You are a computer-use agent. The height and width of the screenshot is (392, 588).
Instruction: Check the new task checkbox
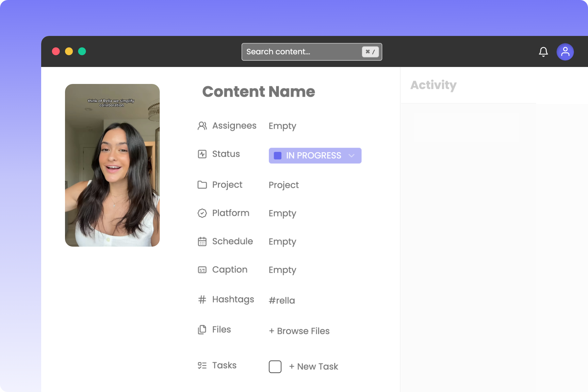[275, 367]
